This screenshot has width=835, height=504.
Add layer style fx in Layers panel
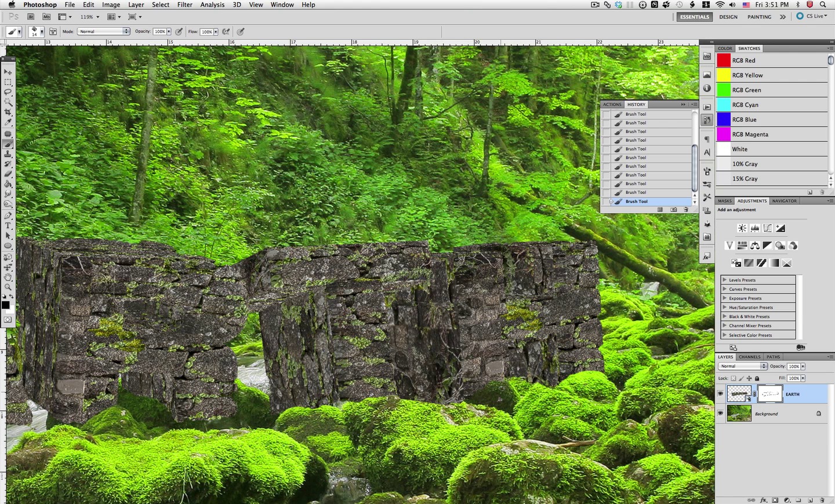click(x=764, y=500)
